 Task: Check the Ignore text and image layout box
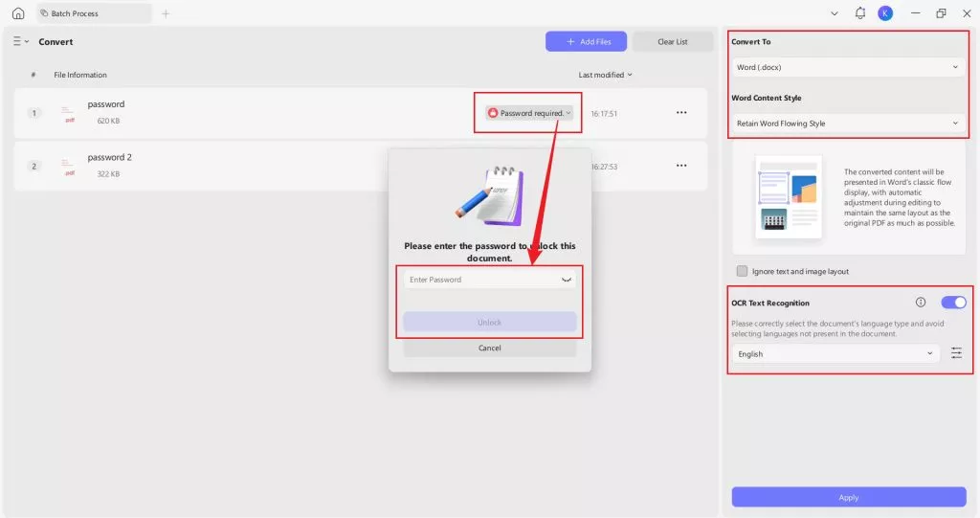pyautogui.click(x=742, y=271)
